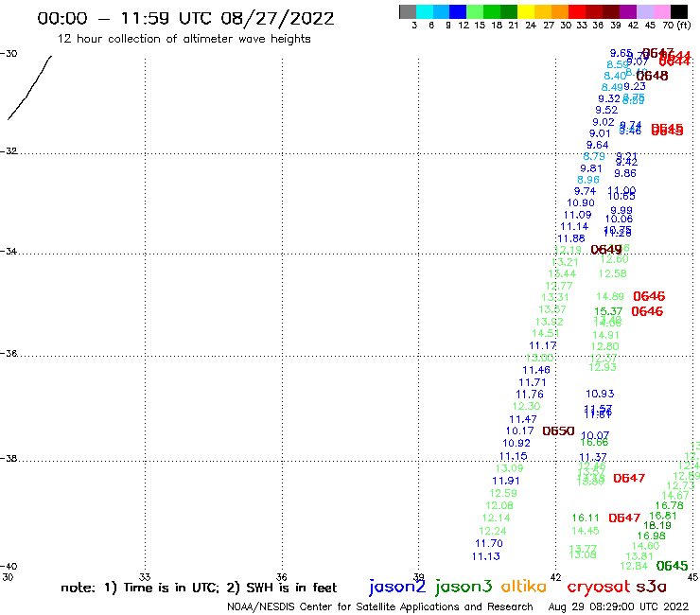Click the wave height value 14.45
Viewport: 700px width, 615px height.
coord(586,531)
